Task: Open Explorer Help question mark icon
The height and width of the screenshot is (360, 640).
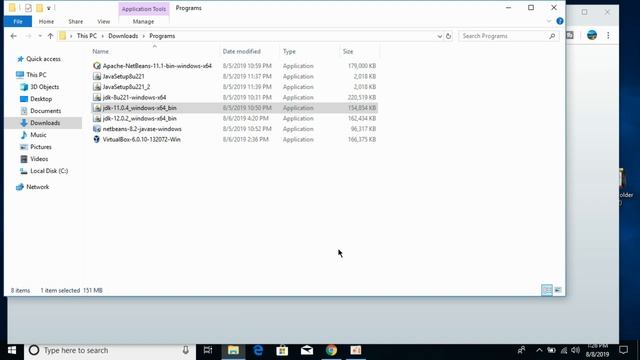Action: pyautogui.click(x=560, y=21)
